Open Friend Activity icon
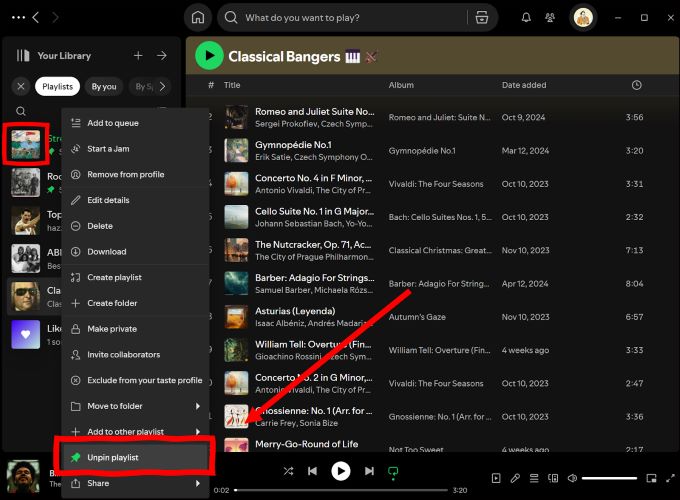 point(549,18)
